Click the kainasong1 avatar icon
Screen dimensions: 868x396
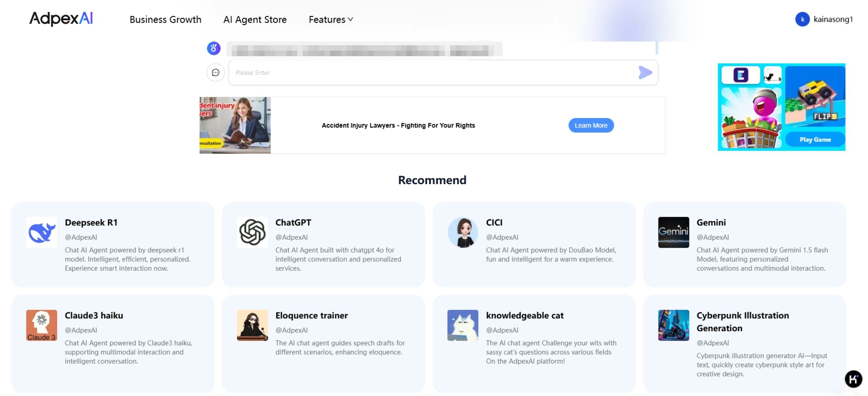coord(802,19)
